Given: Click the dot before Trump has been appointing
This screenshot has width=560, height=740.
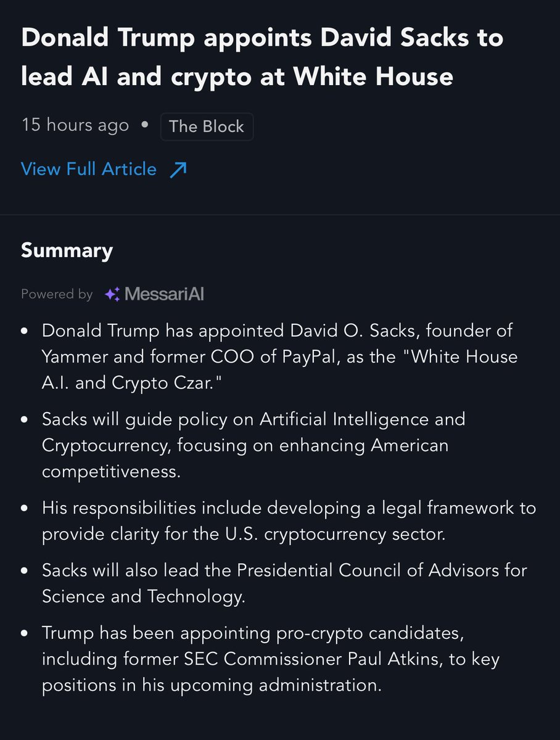Looking at the screenshot, I should click(25, 634).
